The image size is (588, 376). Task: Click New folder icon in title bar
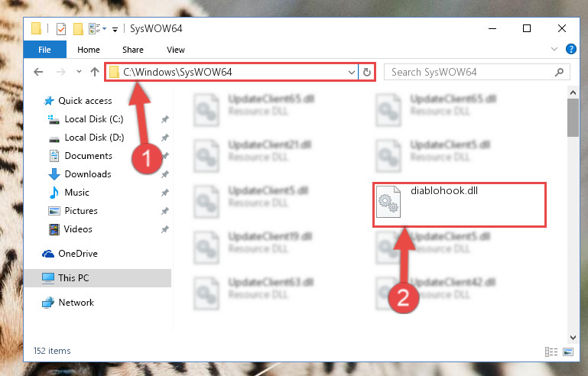click(x=78, y=29)
